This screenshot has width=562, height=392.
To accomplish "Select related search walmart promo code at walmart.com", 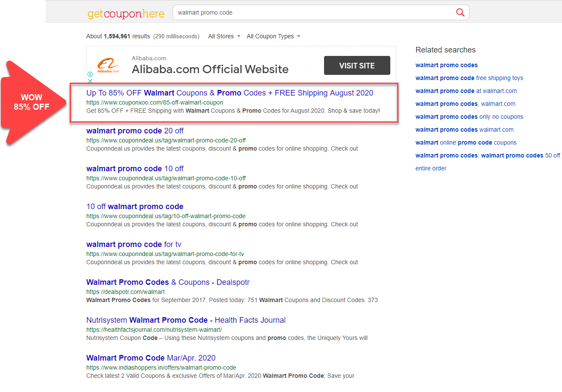I will (x=466, y=91).
